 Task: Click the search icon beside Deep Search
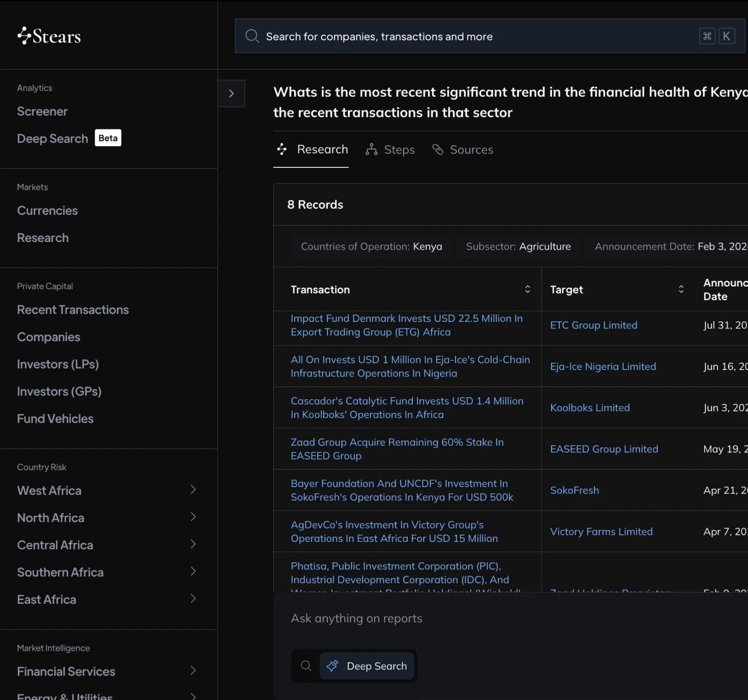(x=306, y=666)
